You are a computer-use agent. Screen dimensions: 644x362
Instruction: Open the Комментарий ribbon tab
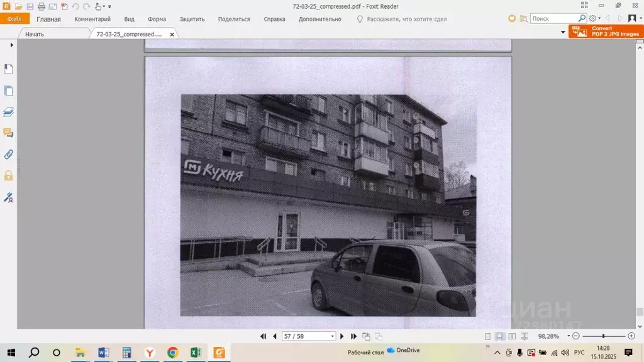click(92, 19)
